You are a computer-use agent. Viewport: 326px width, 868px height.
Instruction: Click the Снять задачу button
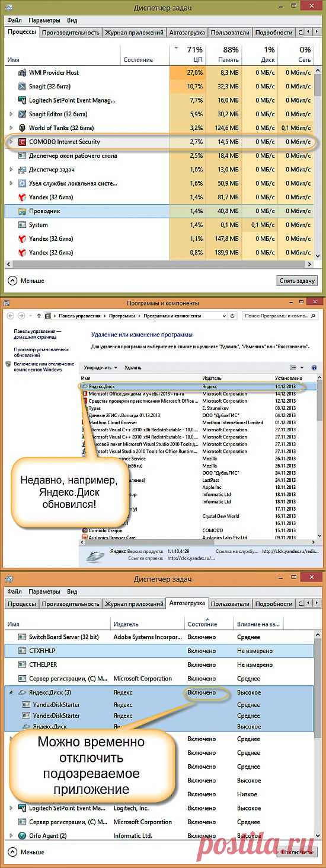(296, 280)
